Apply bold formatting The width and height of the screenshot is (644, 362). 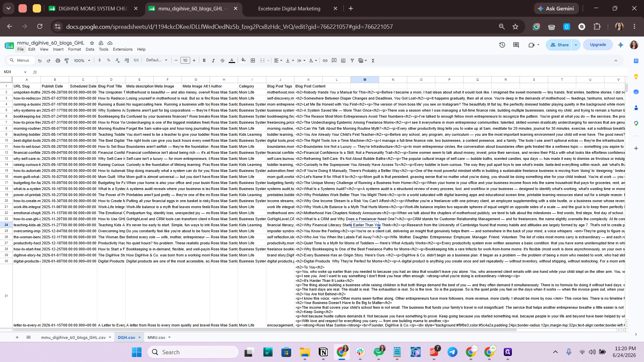pos(204,60)
